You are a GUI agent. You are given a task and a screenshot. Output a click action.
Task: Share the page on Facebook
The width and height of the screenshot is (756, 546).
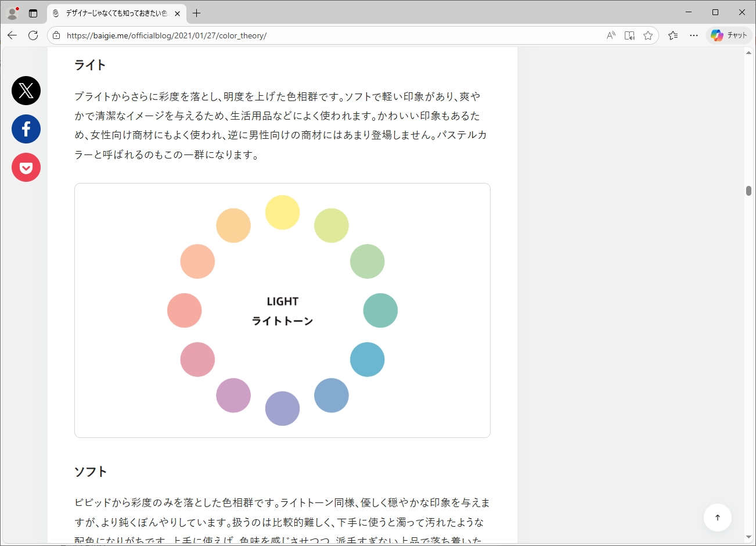[26, 129]
